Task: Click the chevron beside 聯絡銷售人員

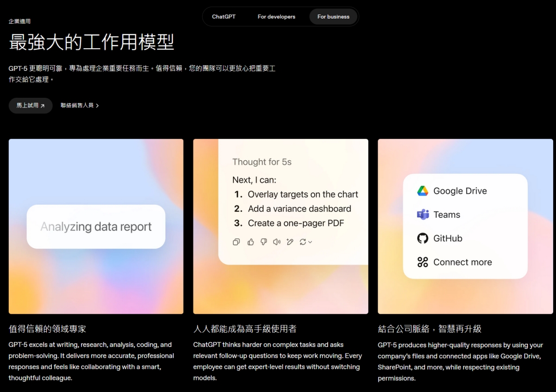Action: pyautogui.click(x=97, y=106)
